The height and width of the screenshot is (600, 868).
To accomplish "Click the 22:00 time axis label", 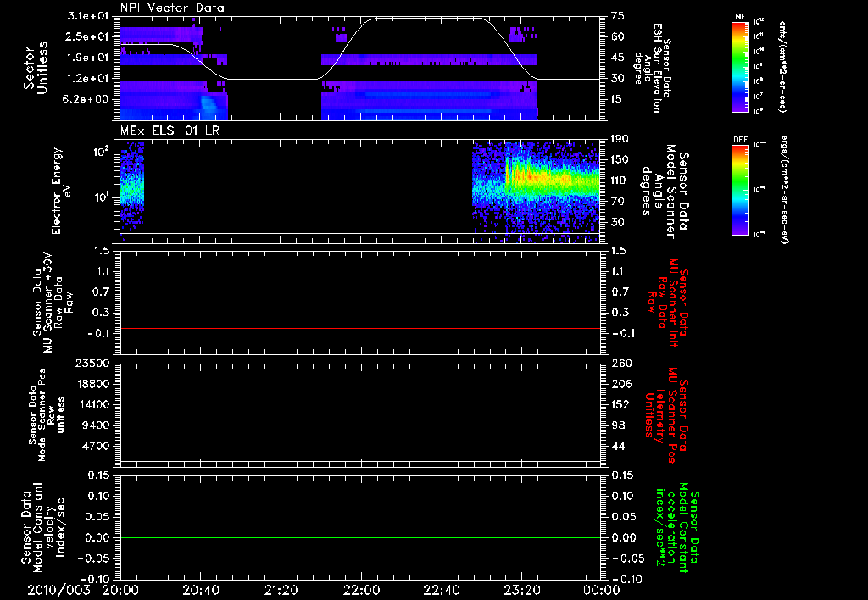I will click(361, 590).
